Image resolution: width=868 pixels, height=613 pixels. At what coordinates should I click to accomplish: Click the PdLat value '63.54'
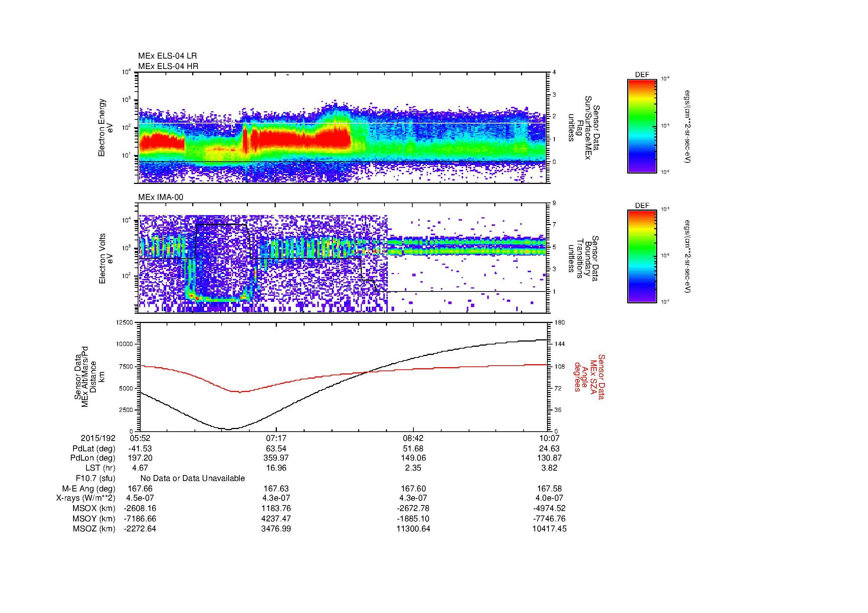276,449
